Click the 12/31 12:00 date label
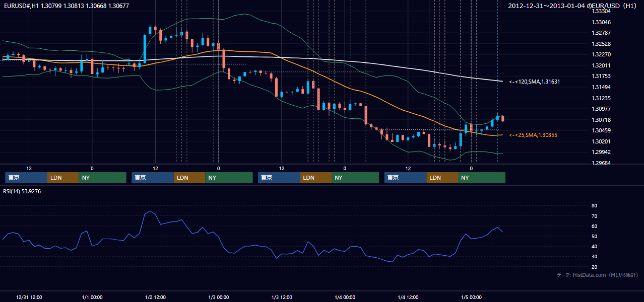 pos(29,297)
